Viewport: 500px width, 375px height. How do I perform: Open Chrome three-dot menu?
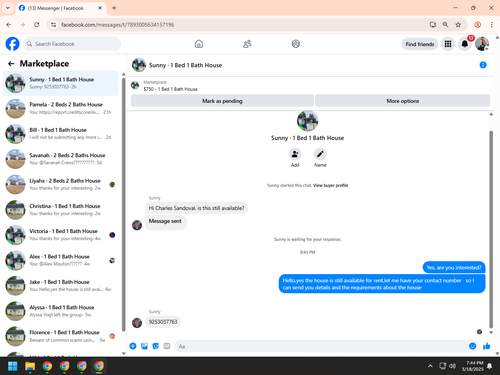tap(492, 25)
